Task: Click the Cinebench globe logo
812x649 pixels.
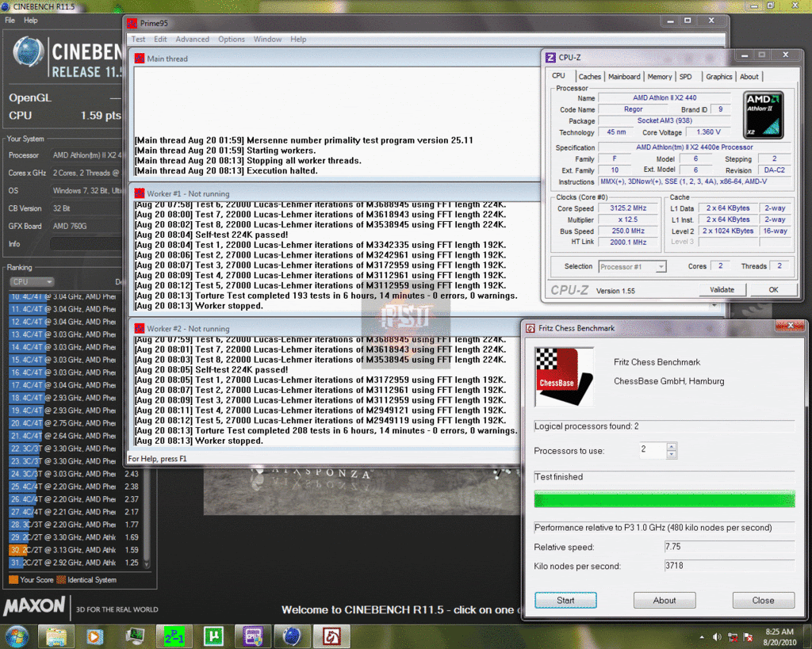Action: (x=28, y=52)
